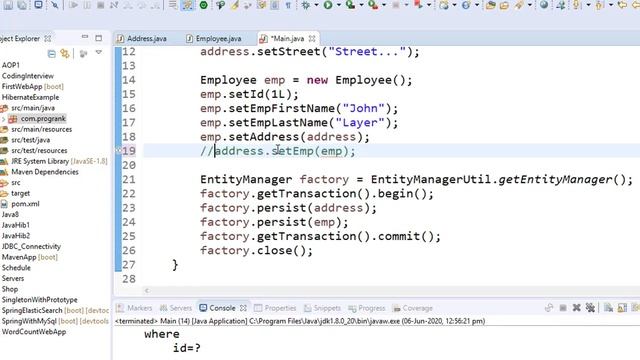This screenshot has width=640, height=360.
Task: Click console Terminate square icon
Action: 563,308
